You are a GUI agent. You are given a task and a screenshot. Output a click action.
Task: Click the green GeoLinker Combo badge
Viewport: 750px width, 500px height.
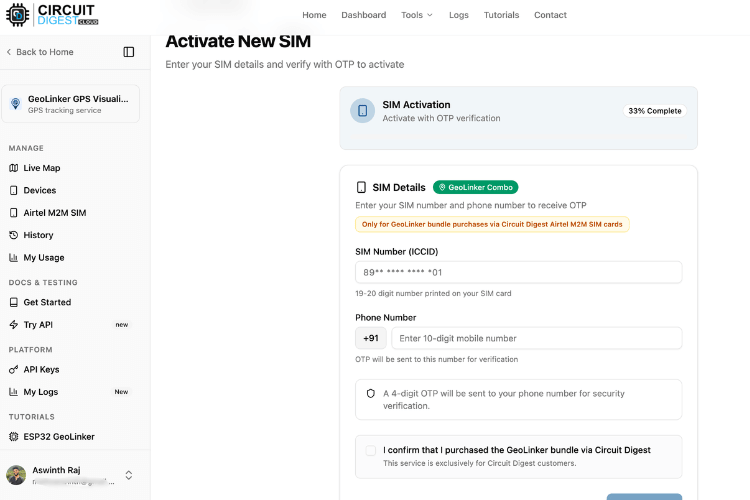coord(475,187)
